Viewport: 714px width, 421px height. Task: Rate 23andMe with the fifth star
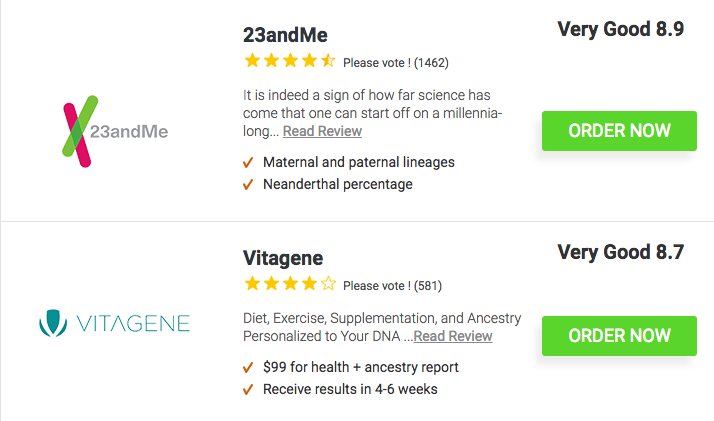(x=327, y=61)
